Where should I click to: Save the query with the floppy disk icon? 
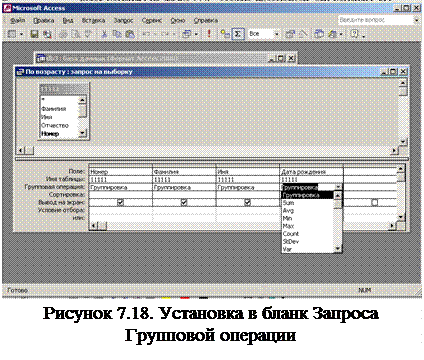point(34,34)
